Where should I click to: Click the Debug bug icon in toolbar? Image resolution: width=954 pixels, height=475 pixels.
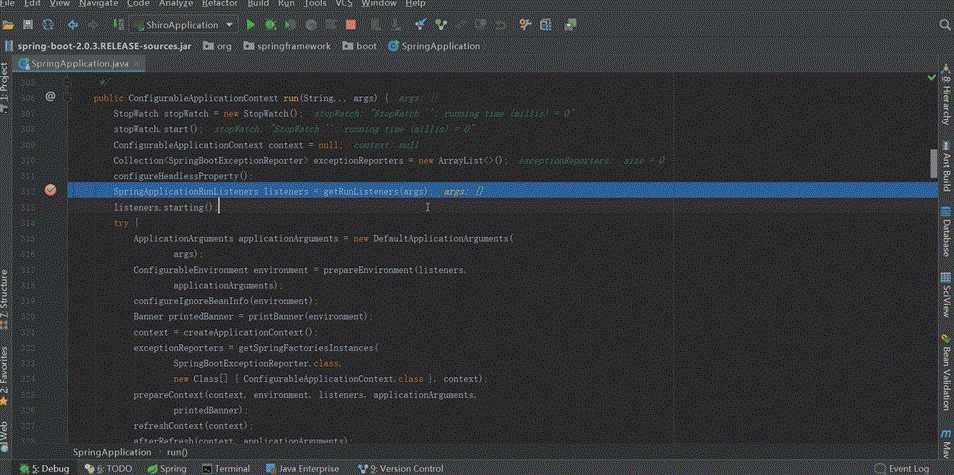(270, 25)
